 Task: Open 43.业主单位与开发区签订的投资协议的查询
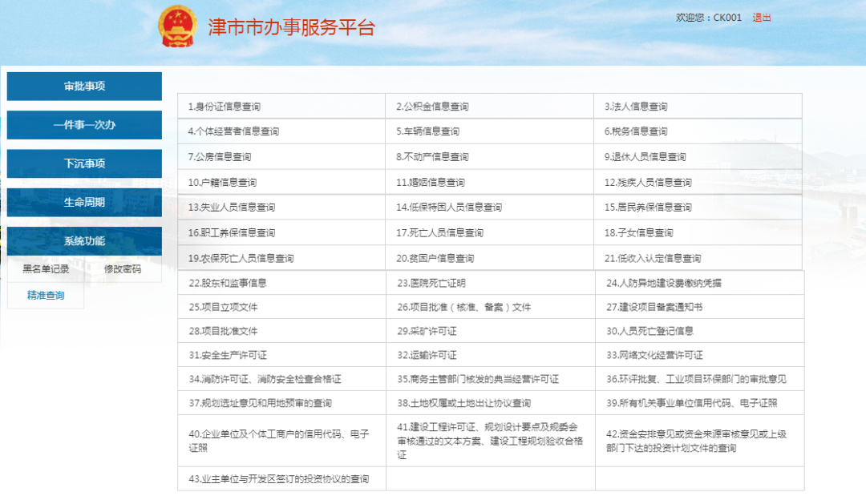point(279,479)
